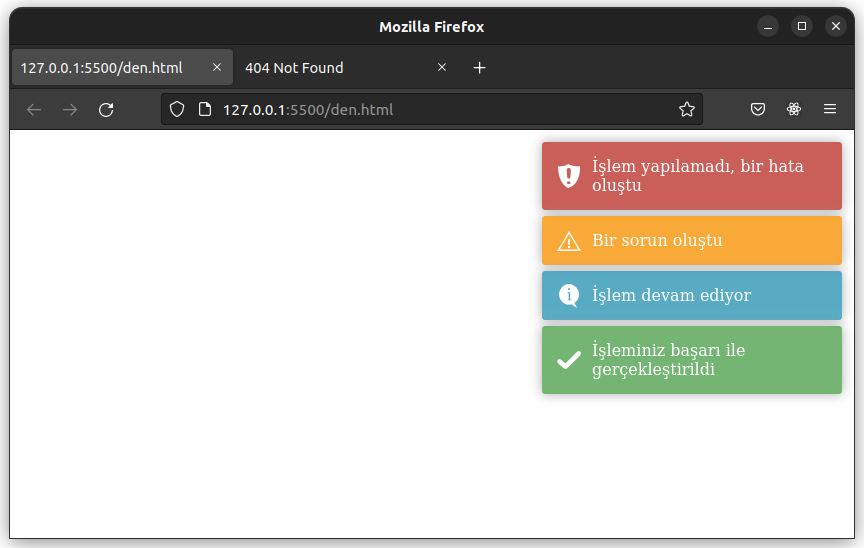Click the green success checkmark icon
Screen dimensions: 864x548
tap(569, 360)
